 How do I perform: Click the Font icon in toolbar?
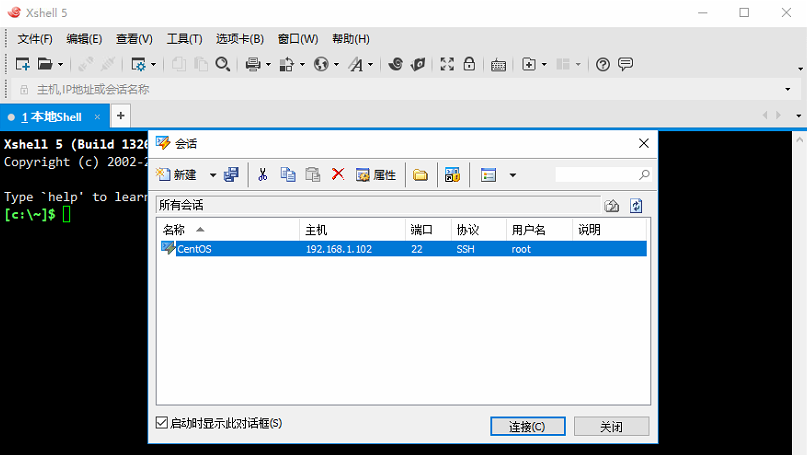(356, 64)
